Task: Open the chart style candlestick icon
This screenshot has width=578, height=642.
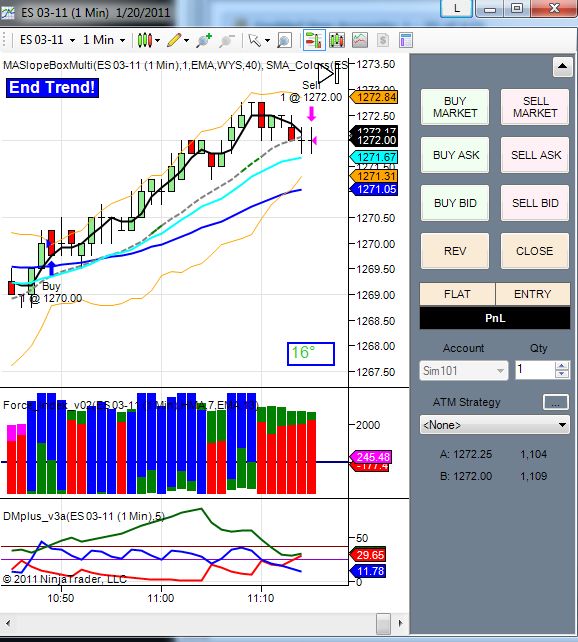Action: [x=144, y=40]
